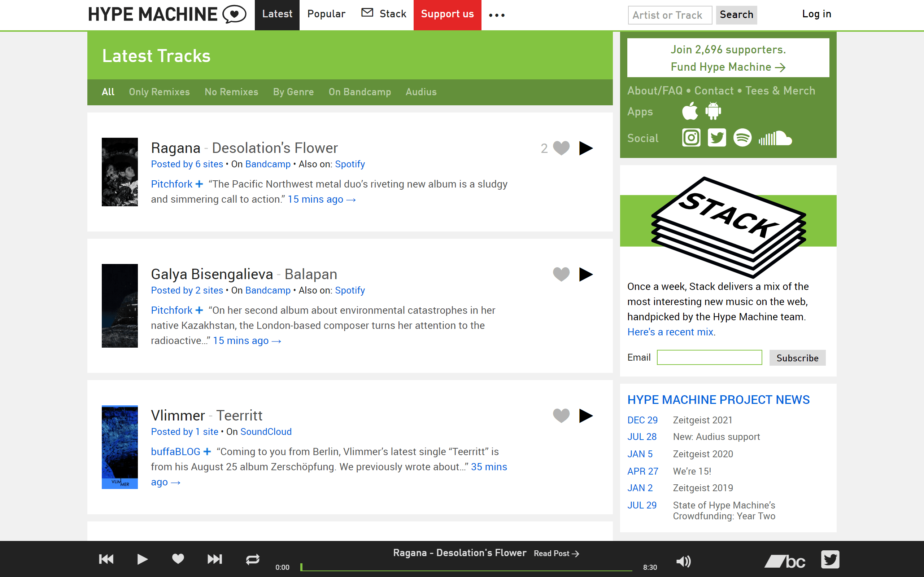Click the Subscribe button for Stack
Screen dimensions: 924x577
click(x=797, y=358)
